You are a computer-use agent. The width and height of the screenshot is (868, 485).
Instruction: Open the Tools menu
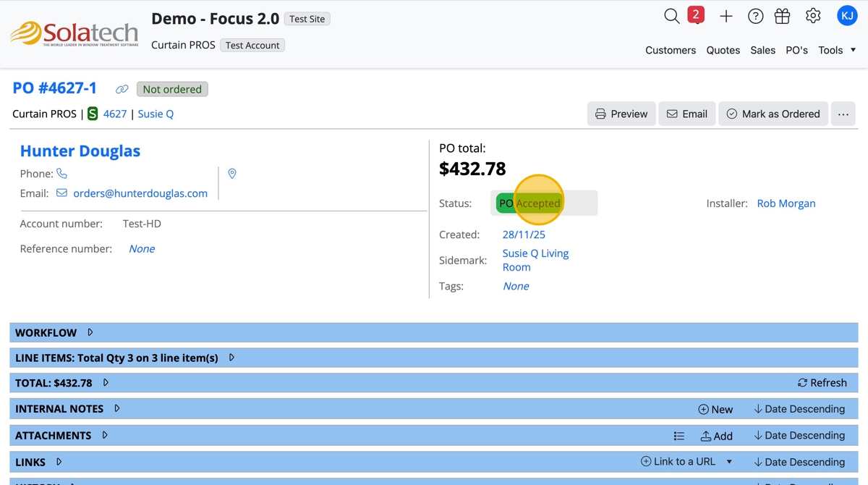coord(837,50)
